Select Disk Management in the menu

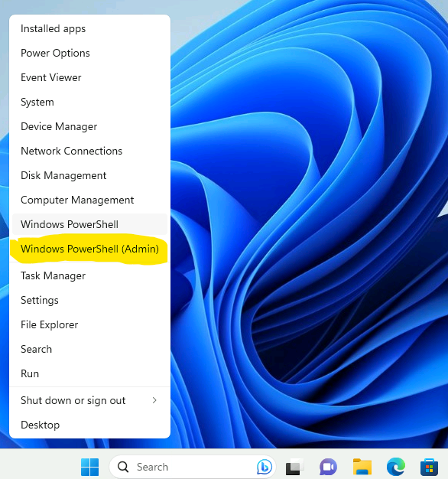point(89,175)
